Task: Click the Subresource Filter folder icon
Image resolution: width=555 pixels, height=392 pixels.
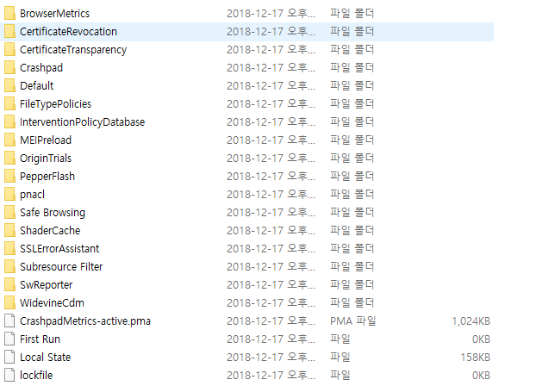Action: point(9,266)
